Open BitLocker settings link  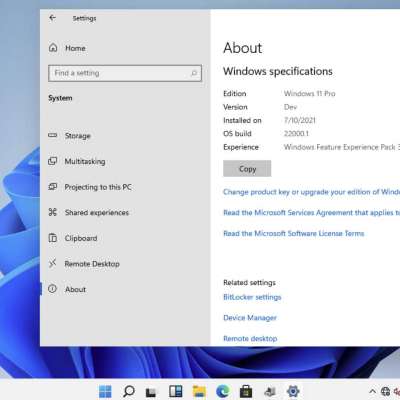click(x=252, y=297)
